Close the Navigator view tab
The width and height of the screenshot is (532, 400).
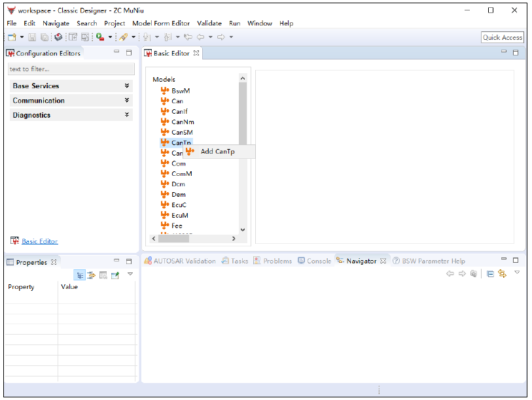pyautogui.click(x=383, y=261)
